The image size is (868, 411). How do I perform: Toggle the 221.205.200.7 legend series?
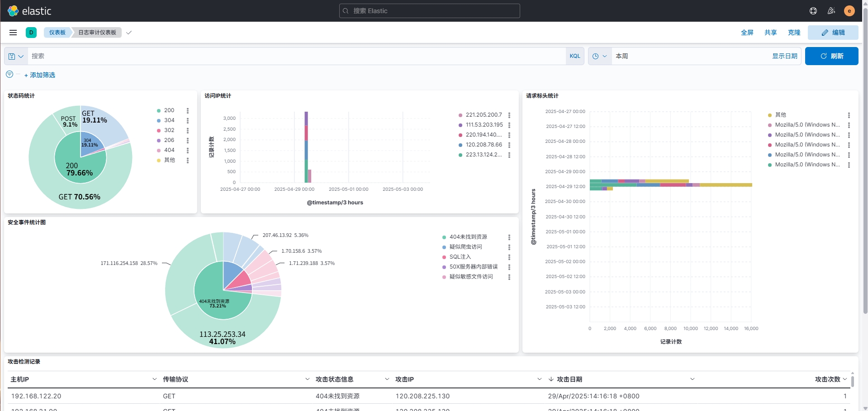tap(484, 115)
